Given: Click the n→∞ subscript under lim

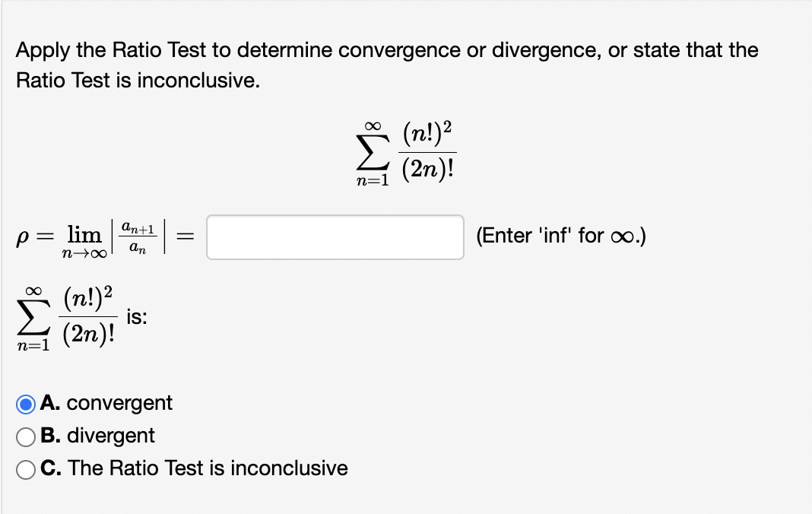Looking at the screenshot, I should tap(84, 252).
